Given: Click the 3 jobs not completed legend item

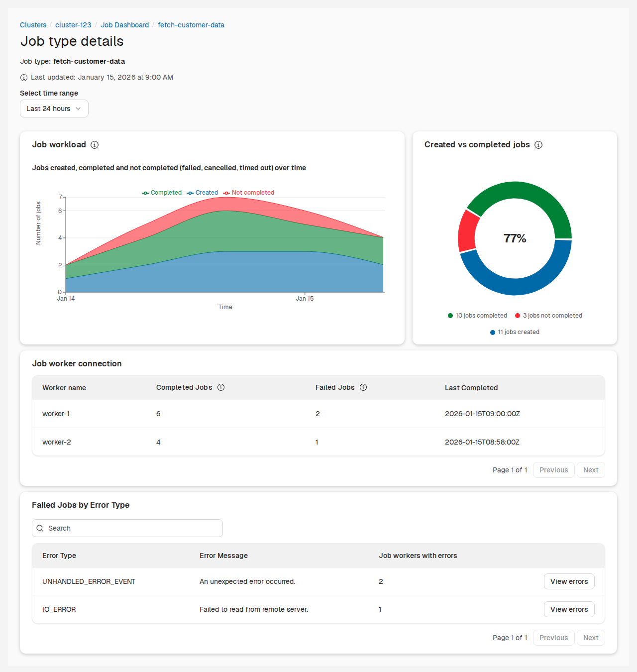Looking at the screenshot, I should click(548, 316).
